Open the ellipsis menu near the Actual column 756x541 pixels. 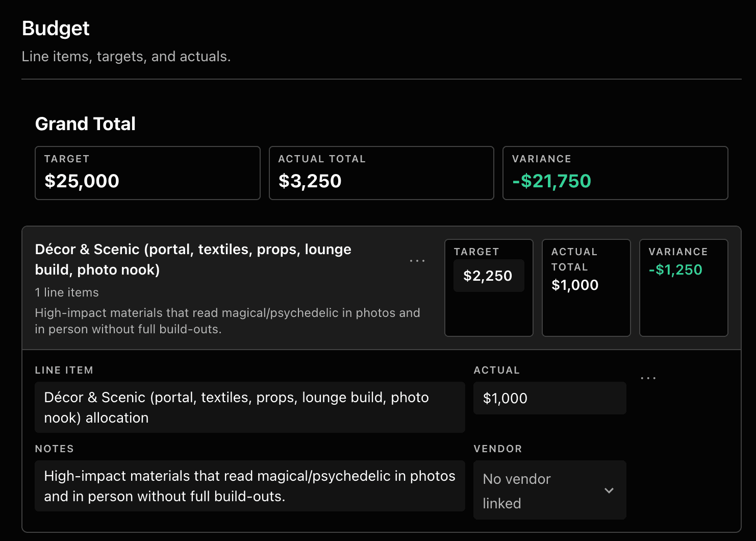(648, 378)
